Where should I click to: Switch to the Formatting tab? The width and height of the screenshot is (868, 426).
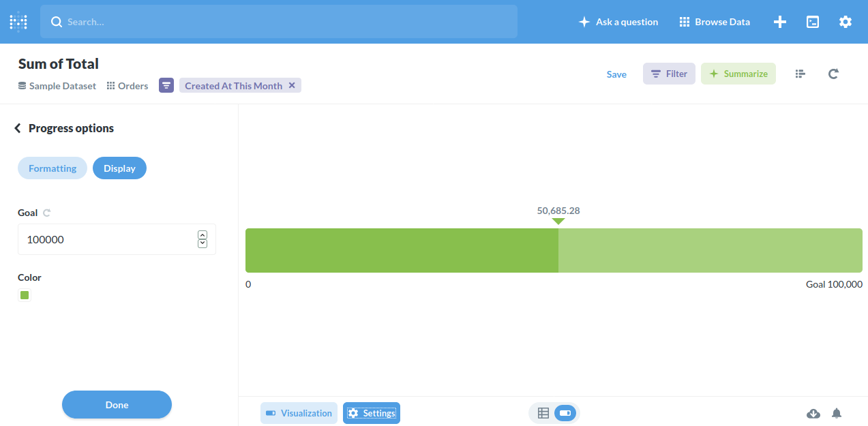[x=53, y=168]
